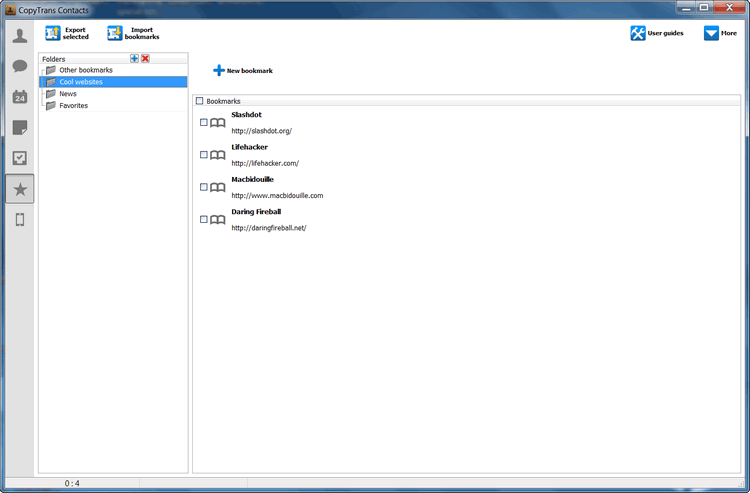Screen dimensions: 750x493
Task: Click the Folders panel header
Action: (113, 59)
